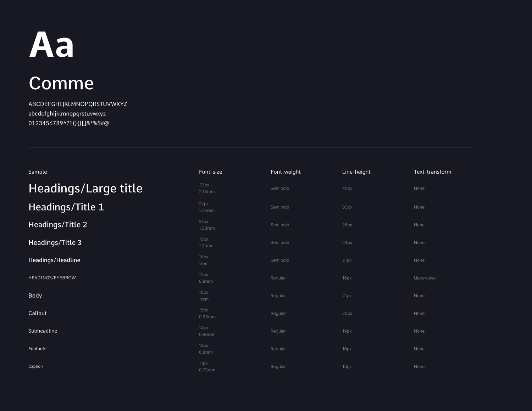Image resolution: width=532 pixels, height=411 pixels.
Task: Click the 'Uppercase' text-transform value
Action: pos(425,278)
